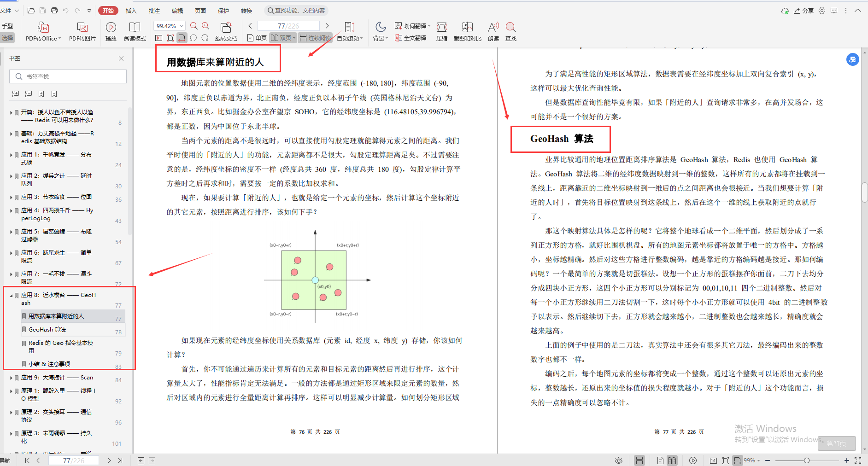This screenshot has height=466, width=868.
Task: Start 朗读 text-to-speech reading
Action: point(493,30)
